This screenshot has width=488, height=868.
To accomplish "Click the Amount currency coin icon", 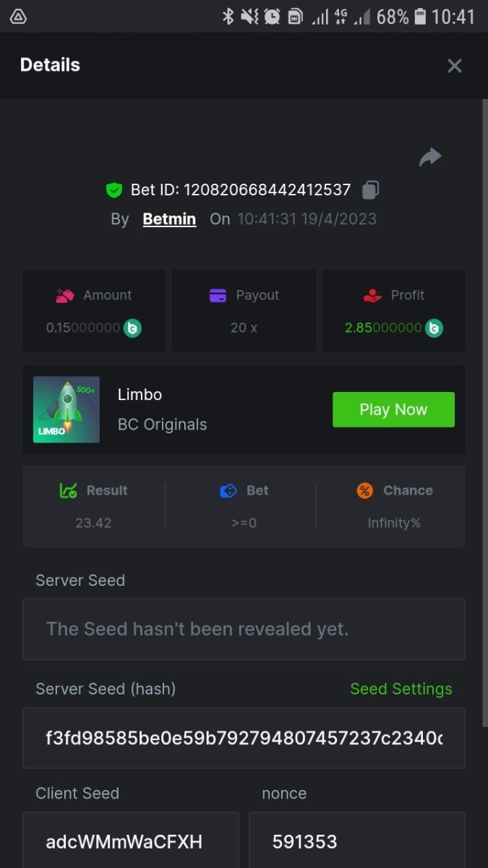I will pos(132,328).
